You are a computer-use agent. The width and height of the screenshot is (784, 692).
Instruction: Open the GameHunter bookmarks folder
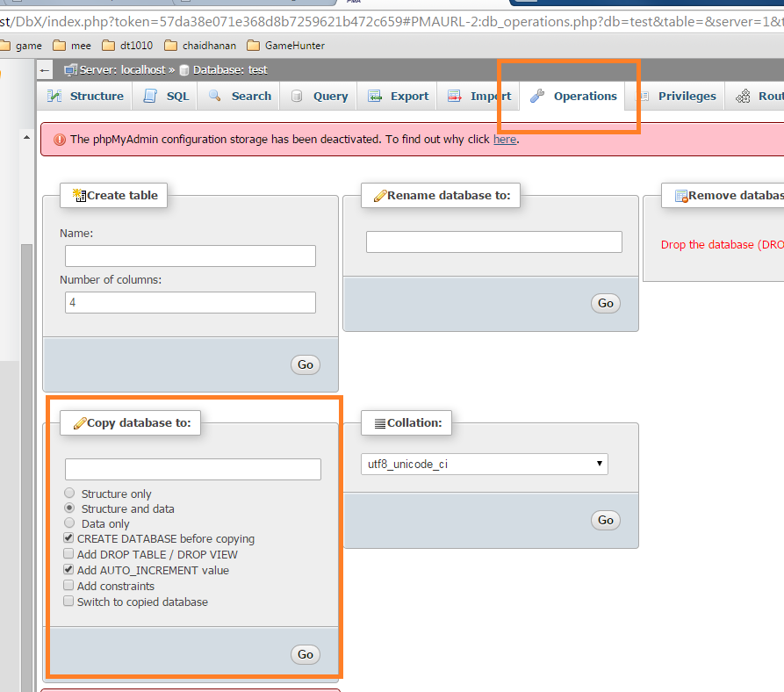[285, 46]
